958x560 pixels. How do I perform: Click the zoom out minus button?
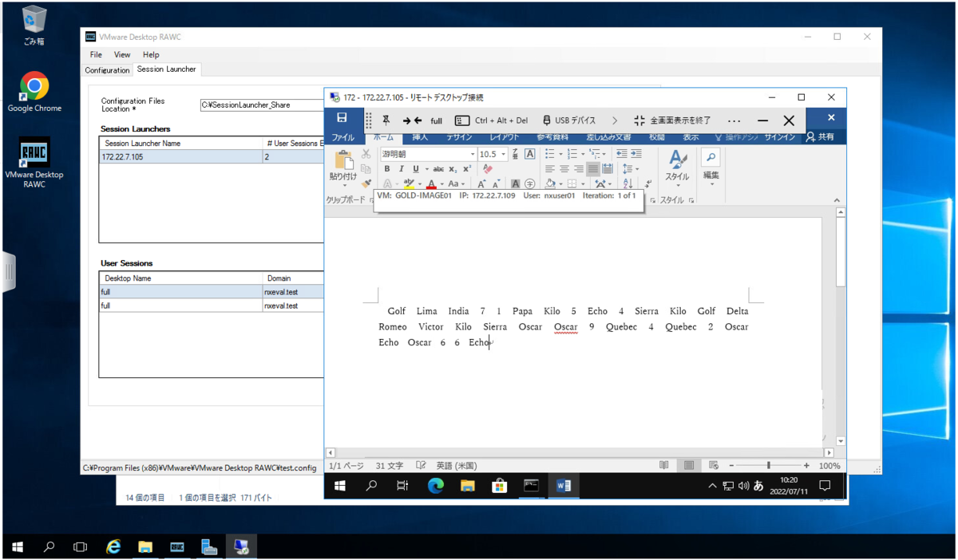[x=731, y=465]
